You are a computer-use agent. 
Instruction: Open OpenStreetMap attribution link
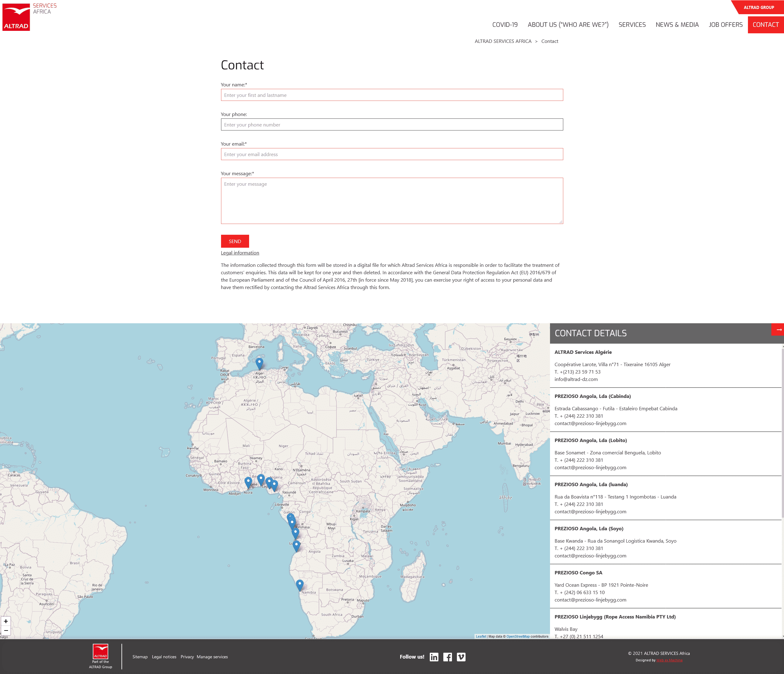pos(518,636)
